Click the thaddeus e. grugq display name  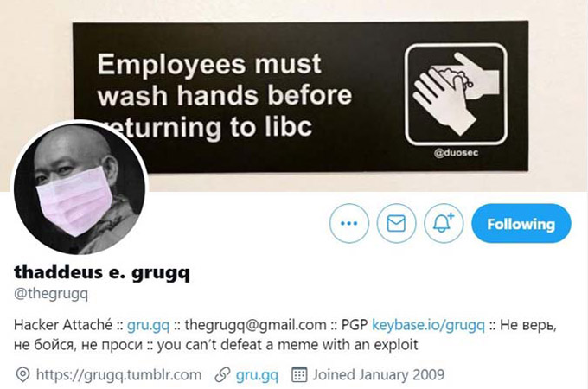pos(102,272)
